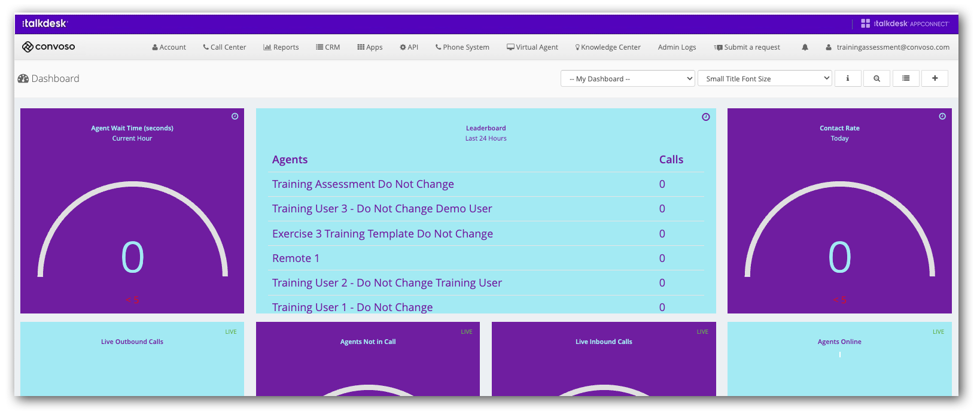Click the Agents Not in Call widget title
The image size is (980, 411).
point(368,342)
